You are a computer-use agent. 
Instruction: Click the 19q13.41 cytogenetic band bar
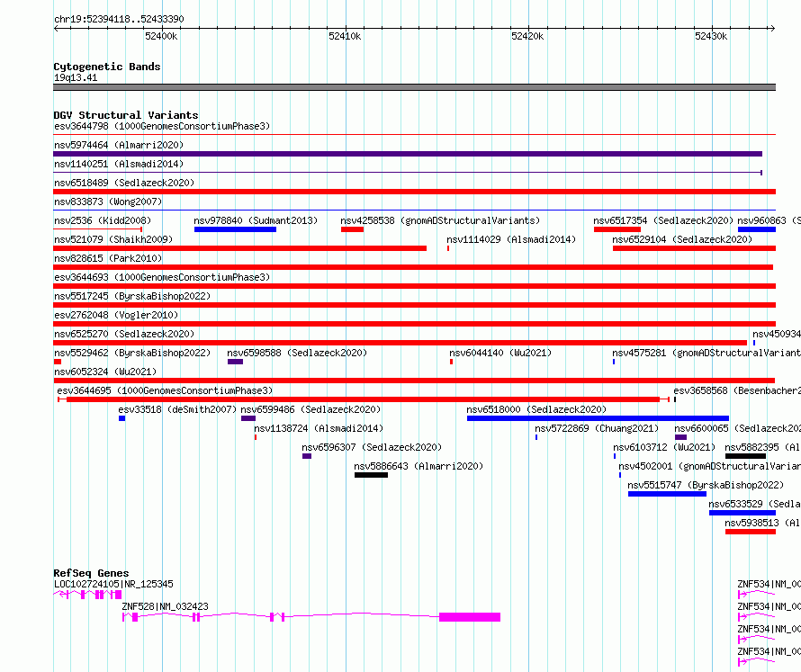pos(414,87)
